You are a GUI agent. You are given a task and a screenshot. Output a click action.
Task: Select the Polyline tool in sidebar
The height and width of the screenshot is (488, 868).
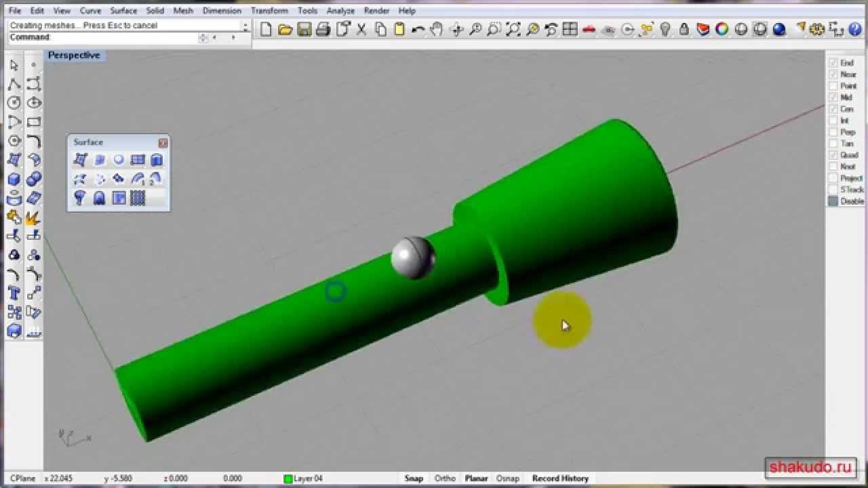(x=14, y=85)
